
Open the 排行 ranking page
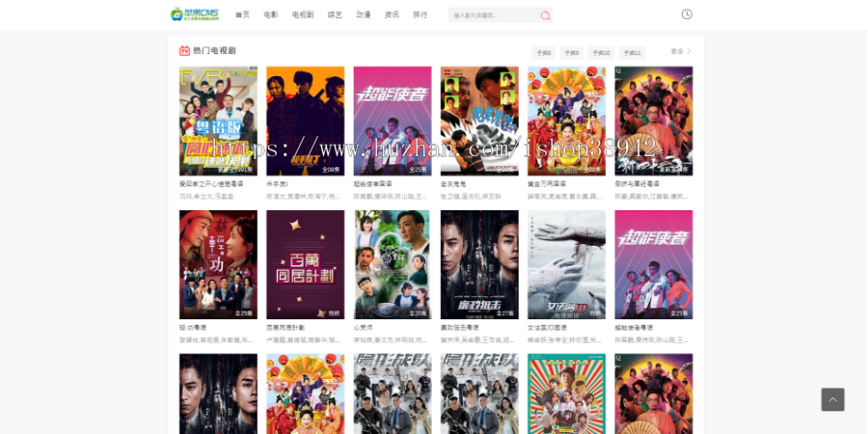tap(420, 14)
